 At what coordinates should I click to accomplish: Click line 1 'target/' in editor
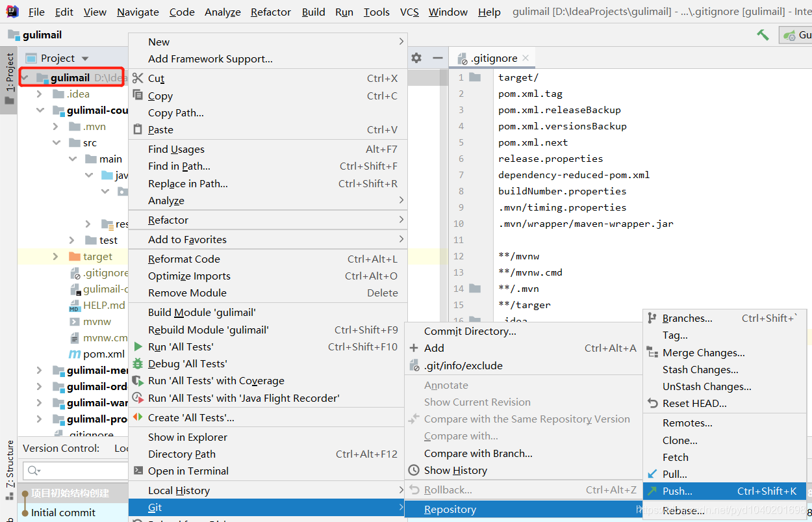[518, 77]
